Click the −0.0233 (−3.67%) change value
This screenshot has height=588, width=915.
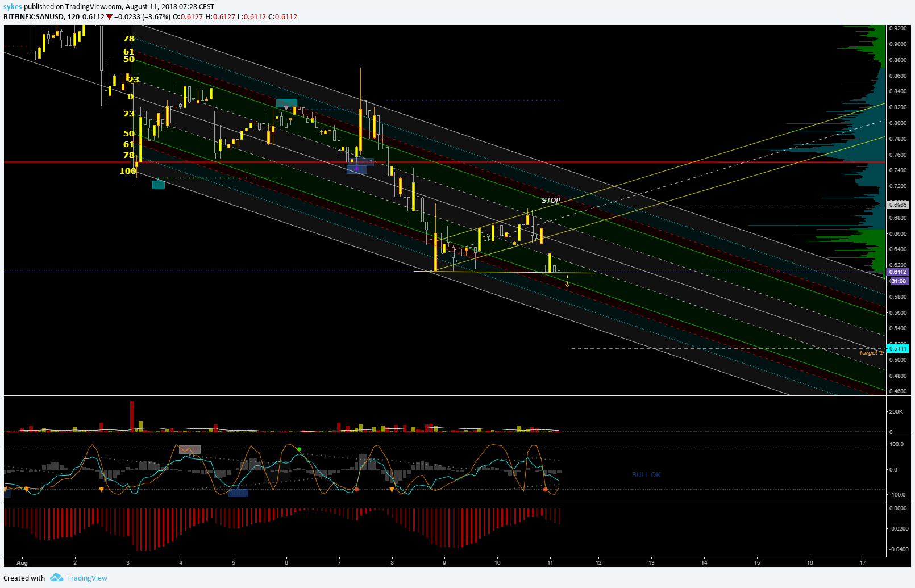pyautogui.click(x=143, y=17)
